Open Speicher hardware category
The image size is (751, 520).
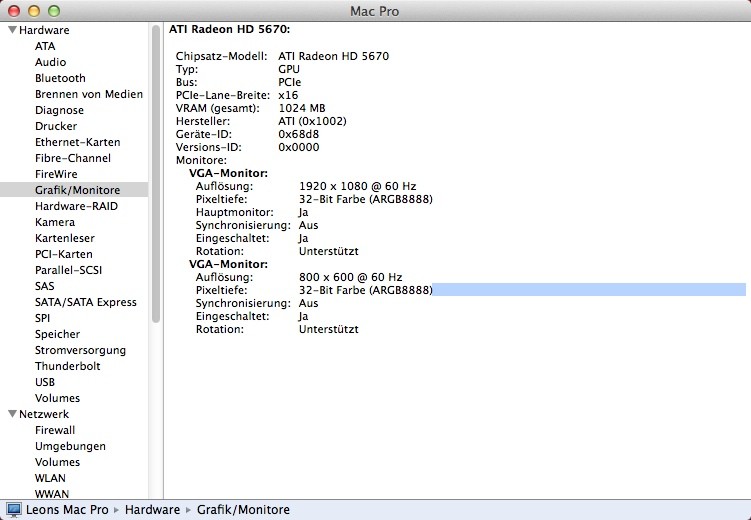coord(57,334)
